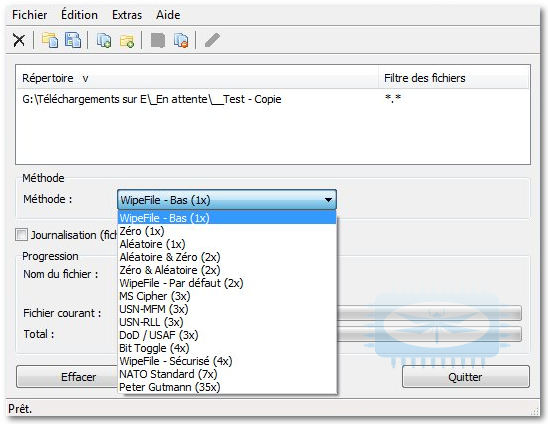Click the grey pencil edit icon
Screen dimensions: 548x424
pos(212,40)
